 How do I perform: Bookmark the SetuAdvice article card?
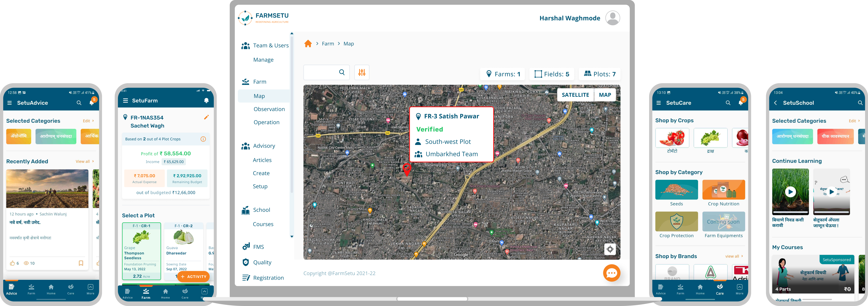click(x=81, y=263)
